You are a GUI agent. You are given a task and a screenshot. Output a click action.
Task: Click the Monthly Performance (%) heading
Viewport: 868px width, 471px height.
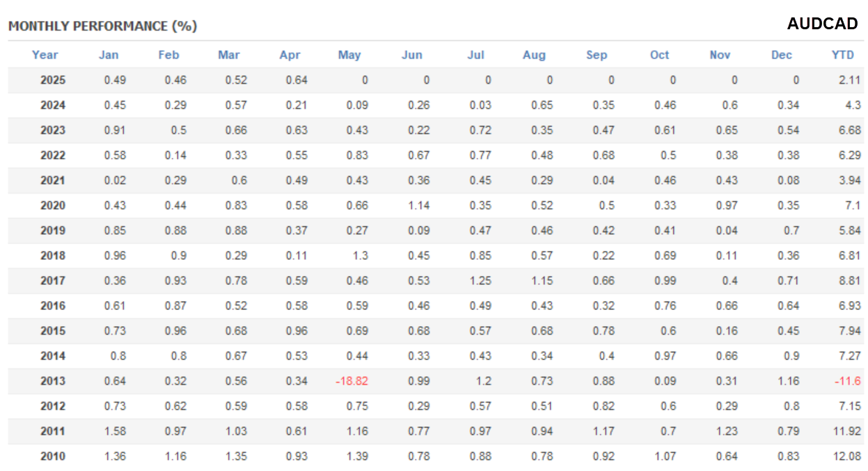[102, 26]
